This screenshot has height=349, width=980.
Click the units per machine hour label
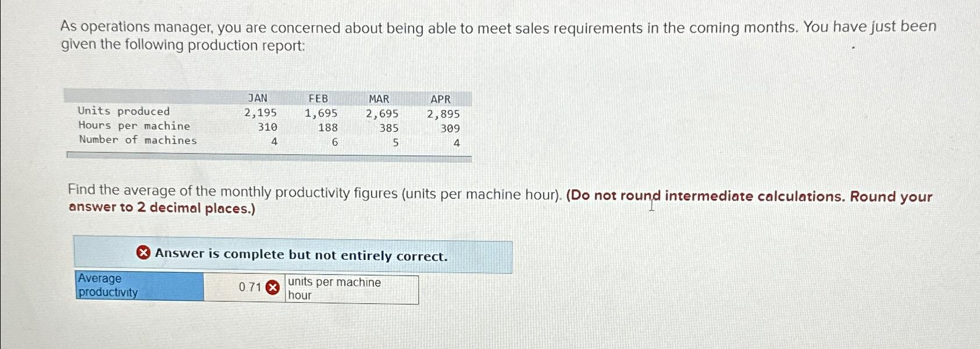click(333, 289)
